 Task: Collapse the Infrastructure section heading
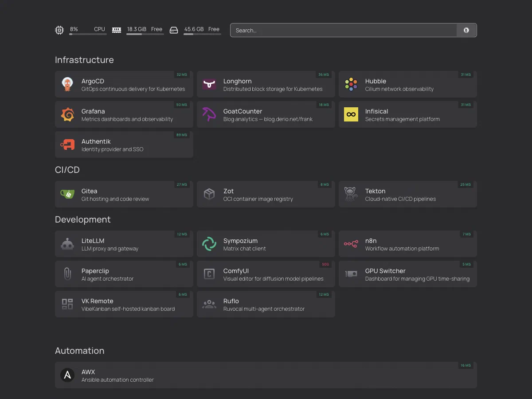tap(84, 60)
